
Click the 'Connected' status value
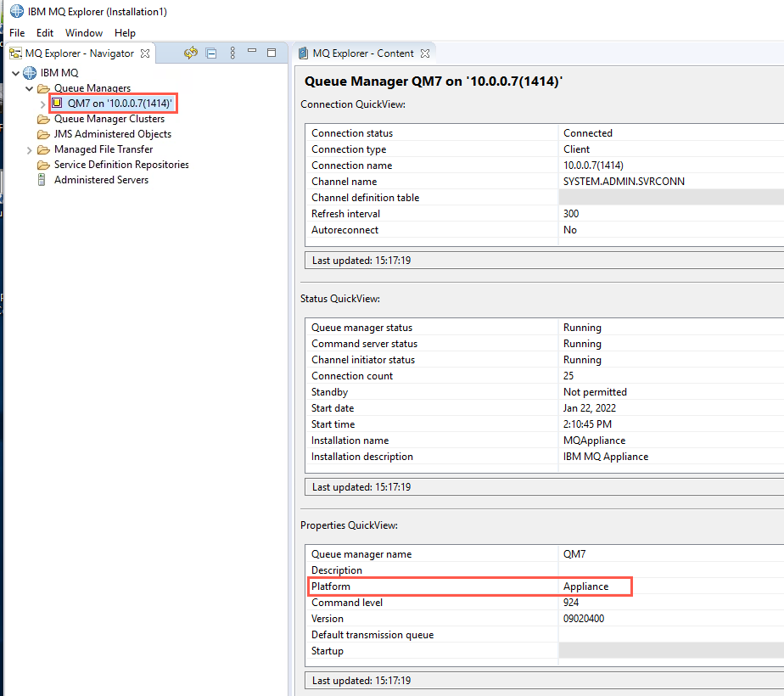tap(588, 133)
